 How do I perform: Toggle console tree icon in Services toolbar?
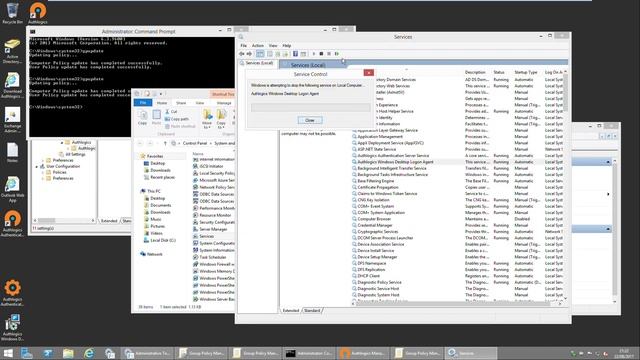pos(260,54)
